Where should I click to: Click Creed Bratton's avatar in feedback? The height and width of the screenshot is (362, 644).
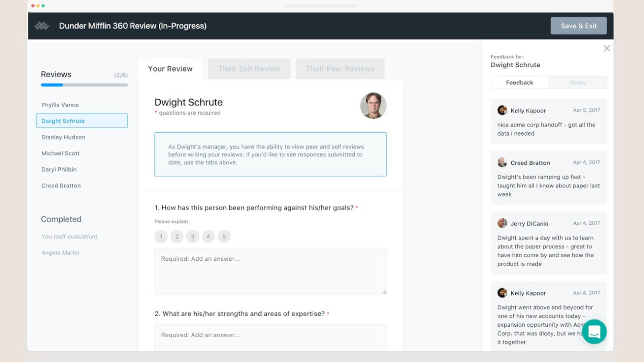502,162
